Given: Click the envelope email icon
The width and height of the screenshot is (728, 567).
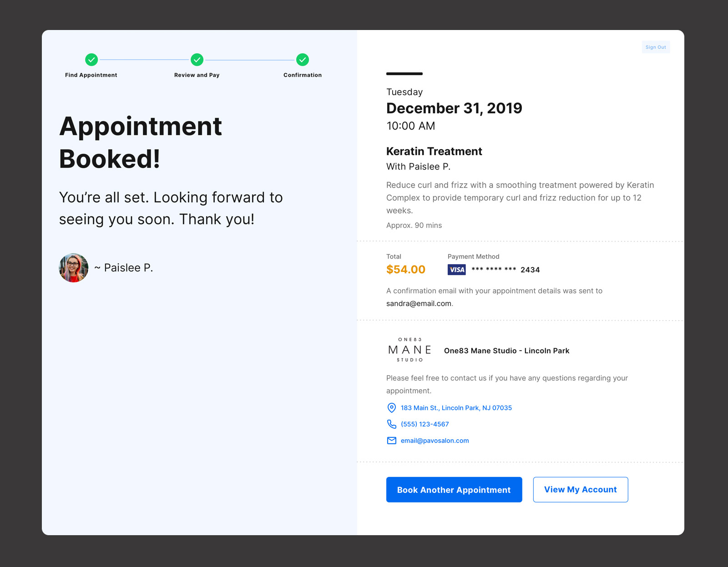Looking at the screenshot, I should click(x=391, y=441).
